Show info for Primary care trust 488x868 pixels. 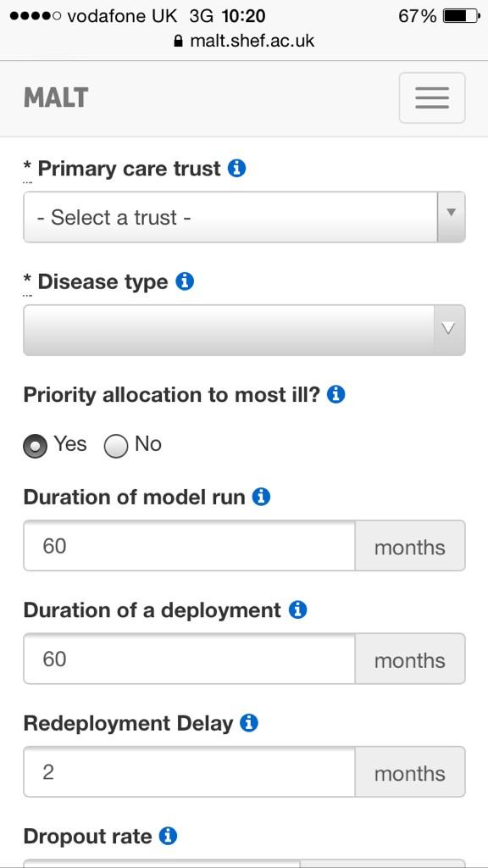tap(237, 168)
